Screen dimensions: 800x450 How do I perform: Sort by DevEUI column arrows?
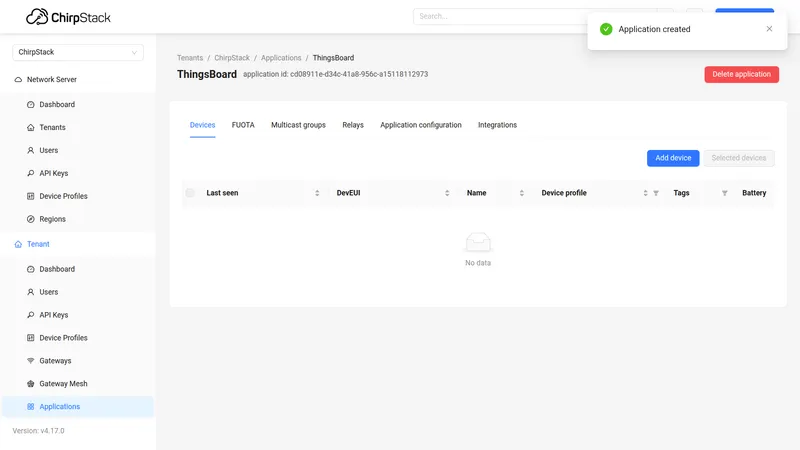tap(447, 193)
